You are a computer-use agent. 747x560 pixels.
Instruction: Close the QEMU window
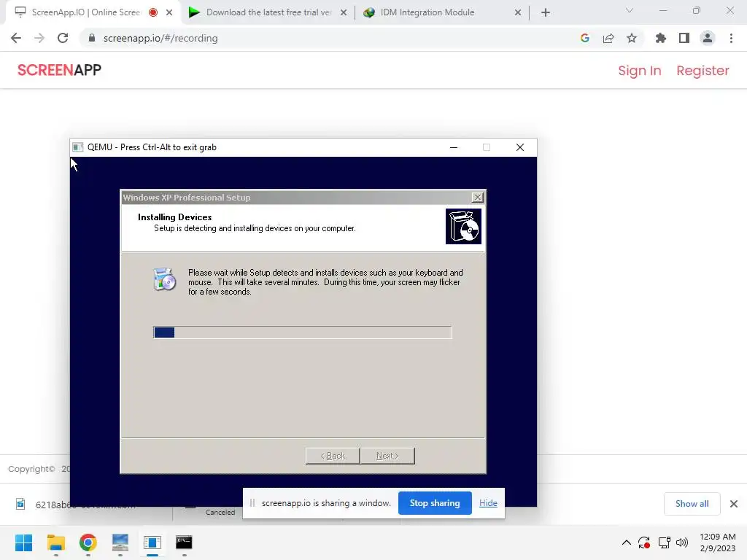pyautogui.click(x=519, y=147)
